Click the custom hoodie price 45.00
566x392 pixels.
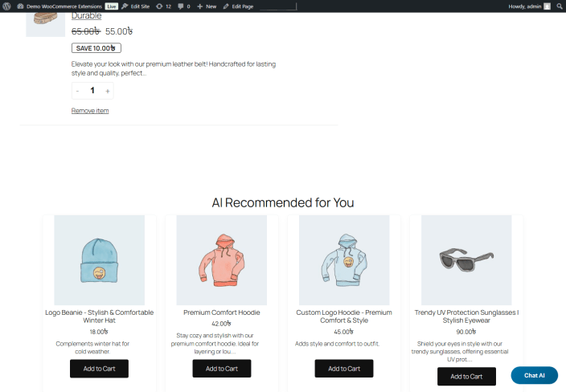point(343,332)
